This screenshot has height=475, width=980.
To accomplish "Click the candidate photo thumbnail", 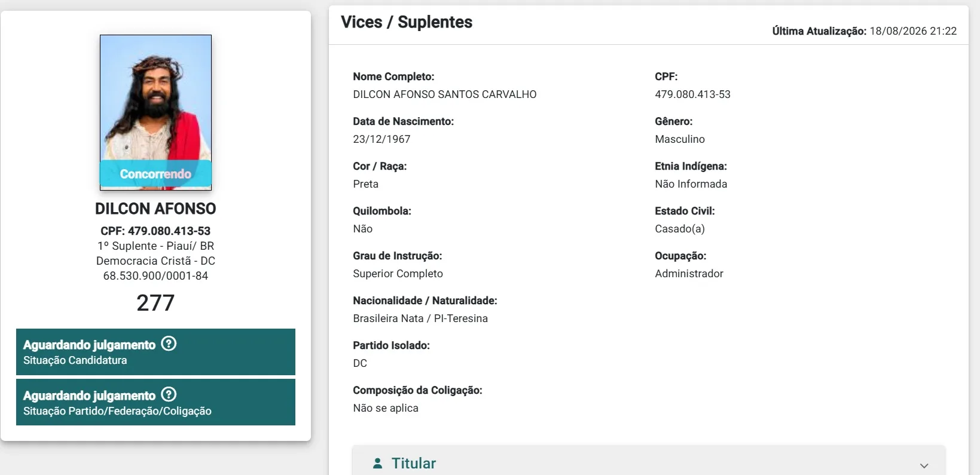I will pos(155,112).
